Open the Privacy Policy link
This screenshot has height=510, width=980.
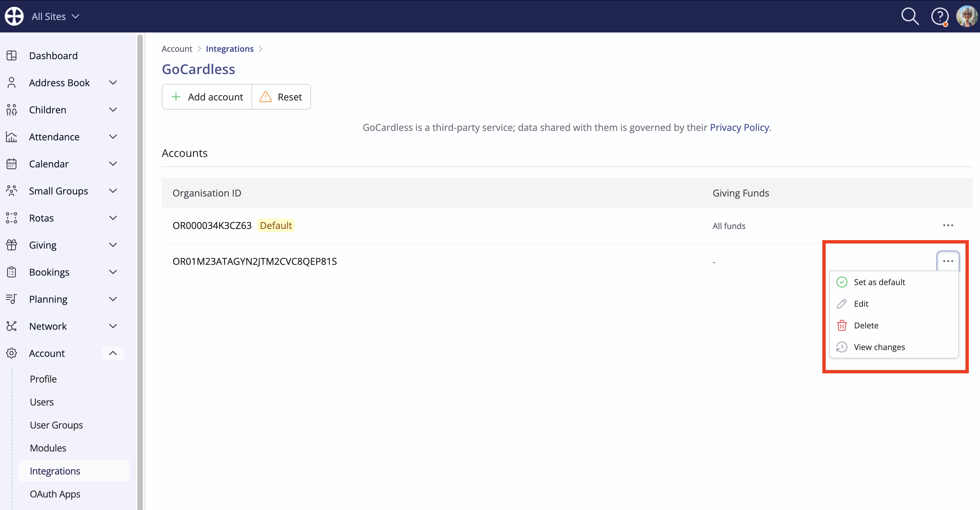739,127
